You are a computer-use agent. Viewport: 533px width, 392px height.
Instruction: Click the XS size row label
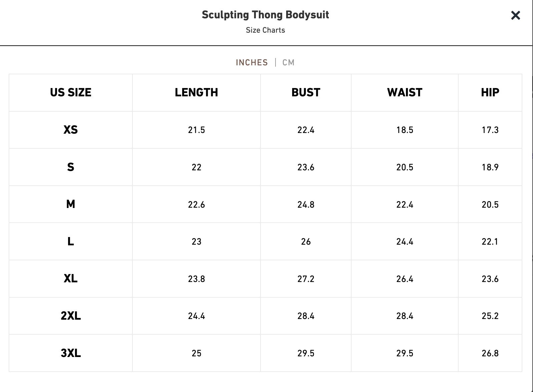(x=71, y=130)
